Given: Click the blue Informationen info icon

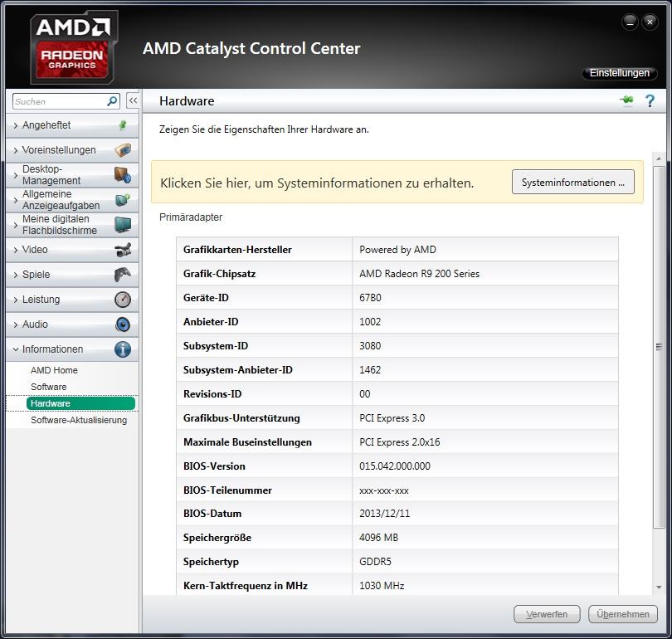Looking at the screenshot, I should point(123,349).
